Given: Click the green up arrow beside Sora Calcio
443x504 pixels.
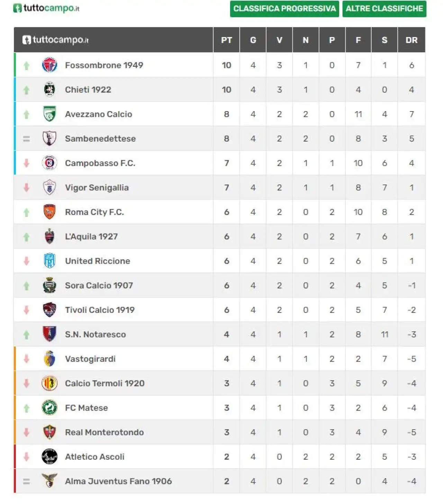Looking at the screenshot, I should pos(26,286).
